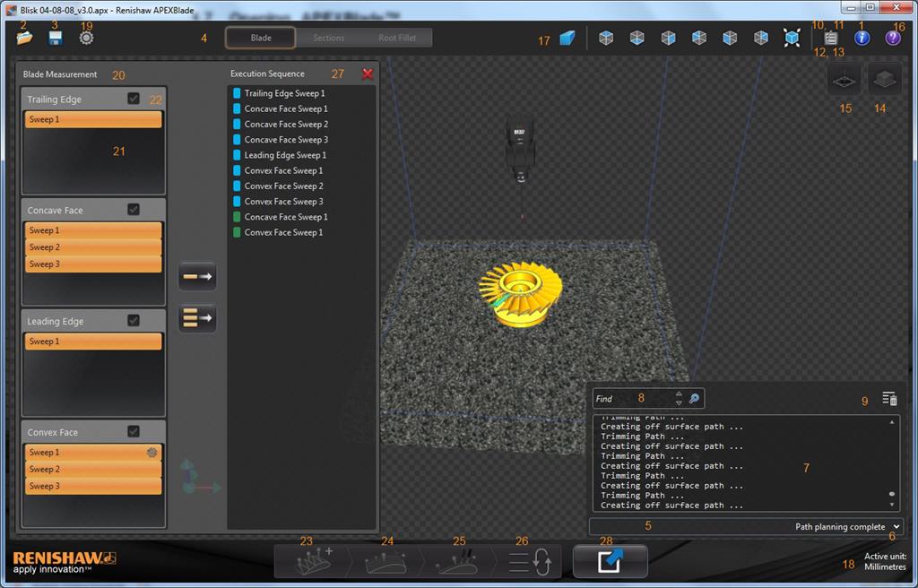
Task: Click the fit-to-view cube icon
Action: [792, 38]
